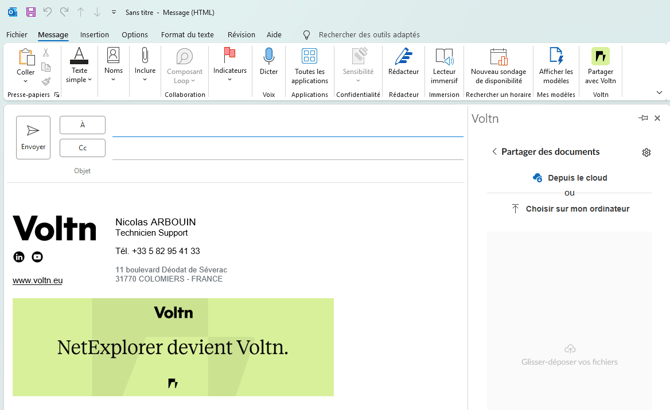Open the www.voltn.eu link
Viewport: 670px width, 410px height.
pyautogui.click(x=38, y=280)
